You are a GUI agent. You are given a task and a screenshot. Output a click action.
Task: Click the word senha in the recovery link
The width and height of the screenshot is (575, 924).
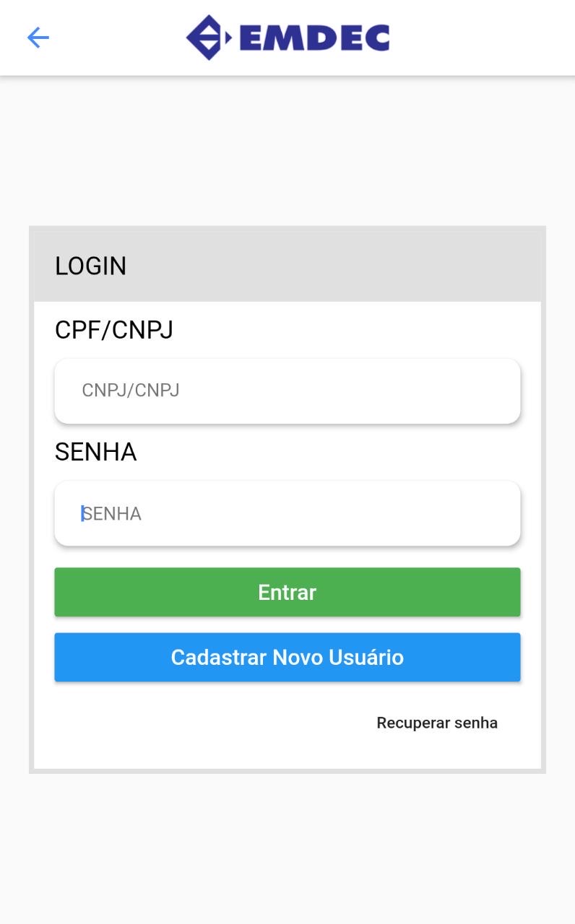(x=476, y=723)
